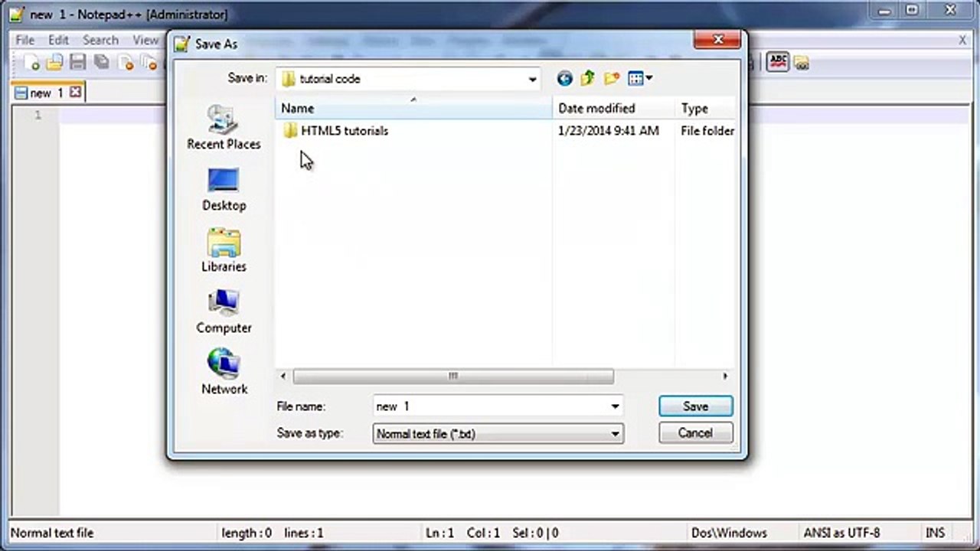Toggle the ABC spell check toolbar icon

[x=778, y=62]
